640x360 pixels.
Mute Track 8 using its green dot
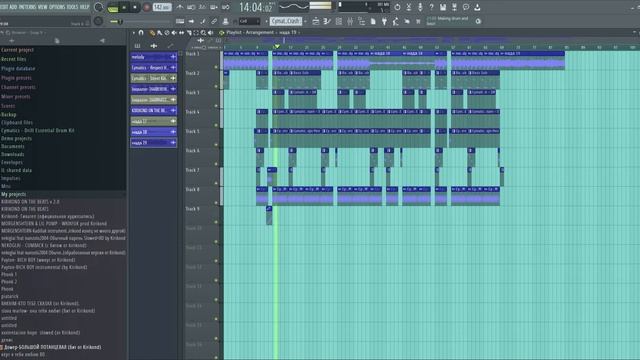tap(216, 202)
